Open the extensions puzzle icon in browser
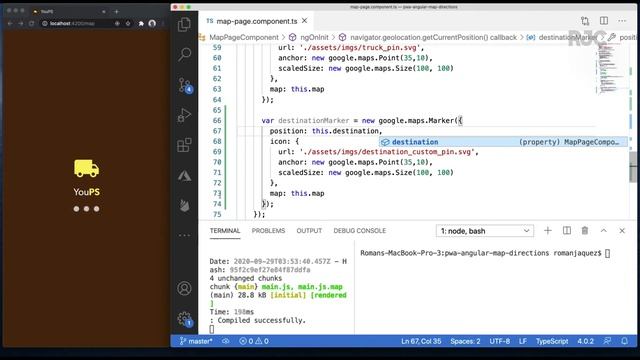This screenshot has width=640, height=360. [141, 24]
